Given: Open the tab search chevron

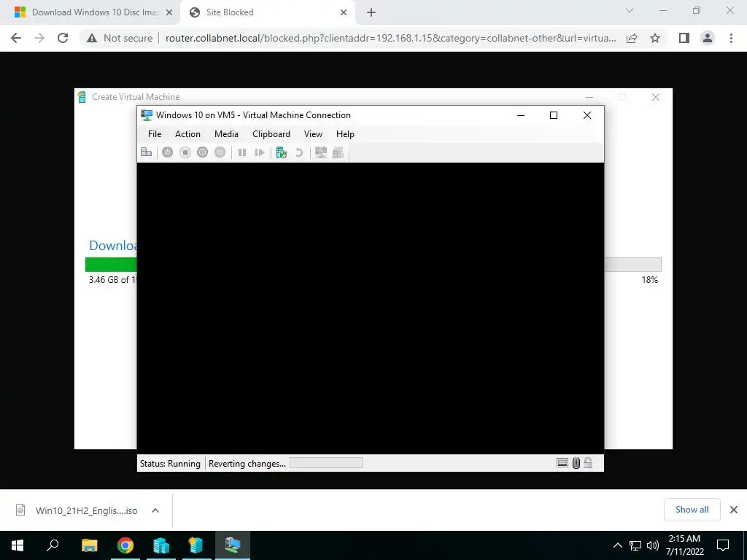Looking at the screenshot, I should pyautogui.click(x=630, y=10).
